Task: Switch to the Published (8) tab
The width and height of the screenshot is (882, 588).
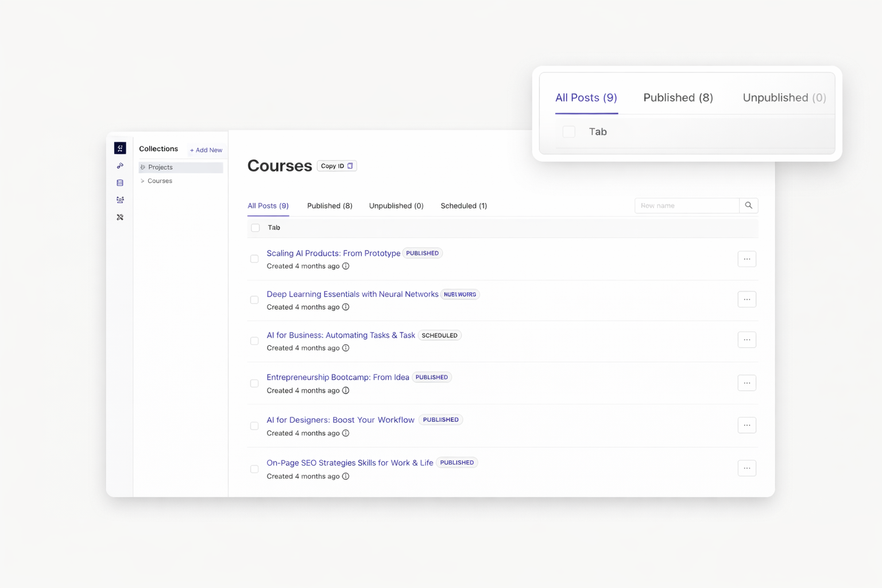Action: pyautogui.click(x=330, y=206)
